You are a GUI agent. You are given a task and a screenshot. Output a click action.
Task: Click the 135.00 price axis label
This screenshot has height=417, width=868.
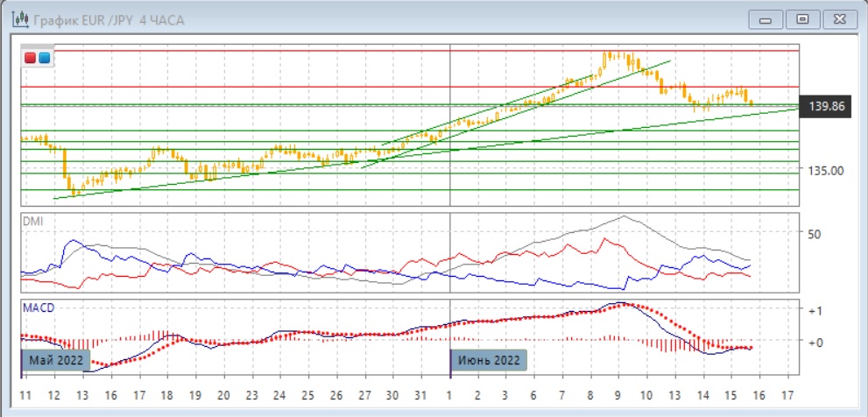827,171
